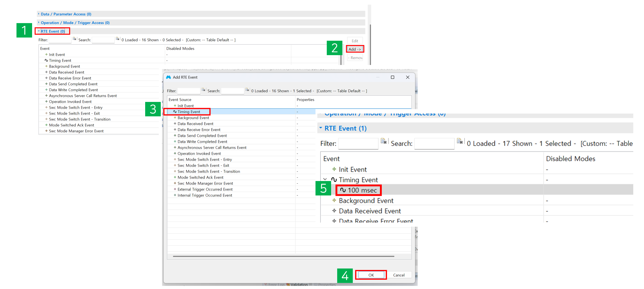Collapse Timing Event chevron above 100 msec
The image size is (644, 289).
pyautogui.click(x=325, y=180)
